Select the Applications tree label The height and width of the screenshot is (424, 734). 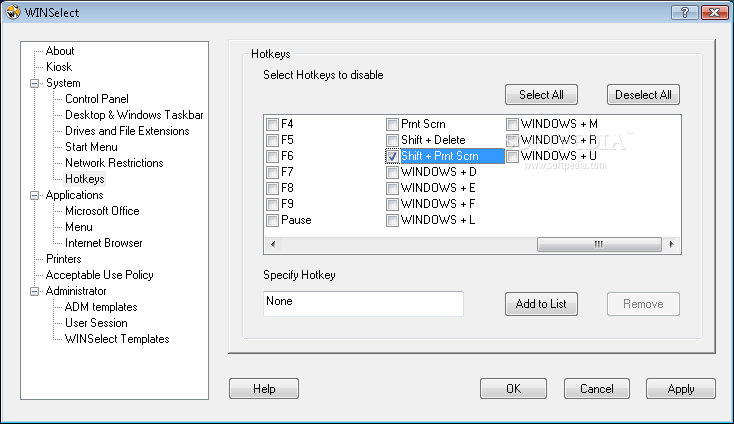click(74, 195)
